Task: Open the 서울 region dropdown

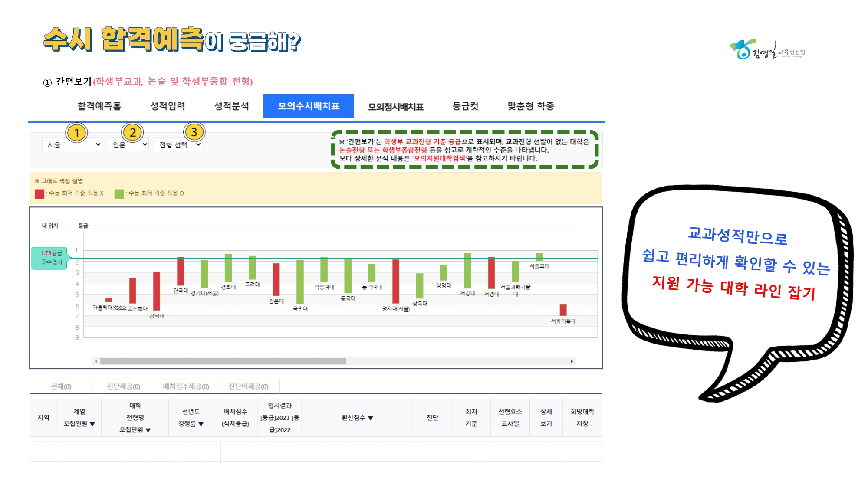Action: click(72, 144)
